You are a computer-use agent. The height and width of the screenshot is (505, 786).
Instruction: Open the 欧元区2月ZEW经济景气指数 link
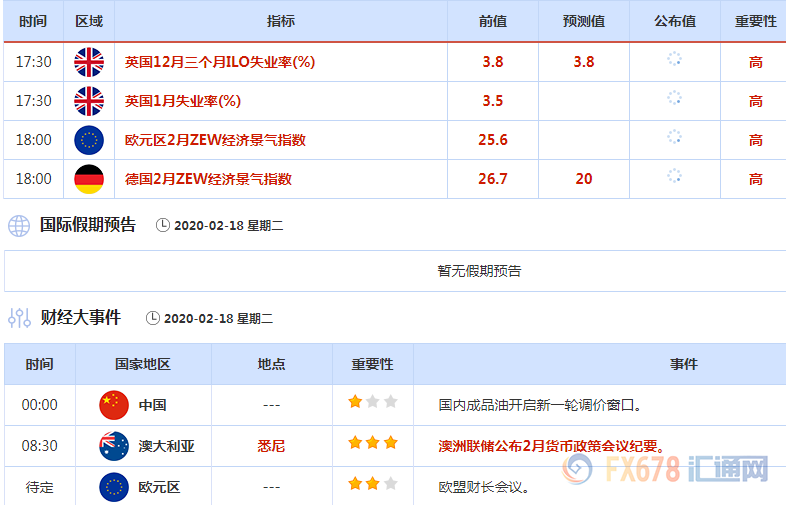215,140
